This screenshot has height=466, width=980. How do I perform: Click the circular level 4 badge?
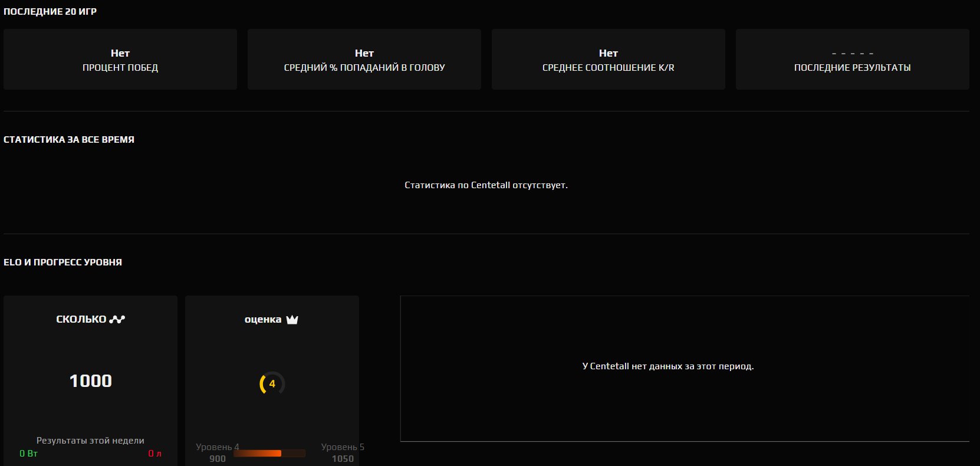pos(272,383)
